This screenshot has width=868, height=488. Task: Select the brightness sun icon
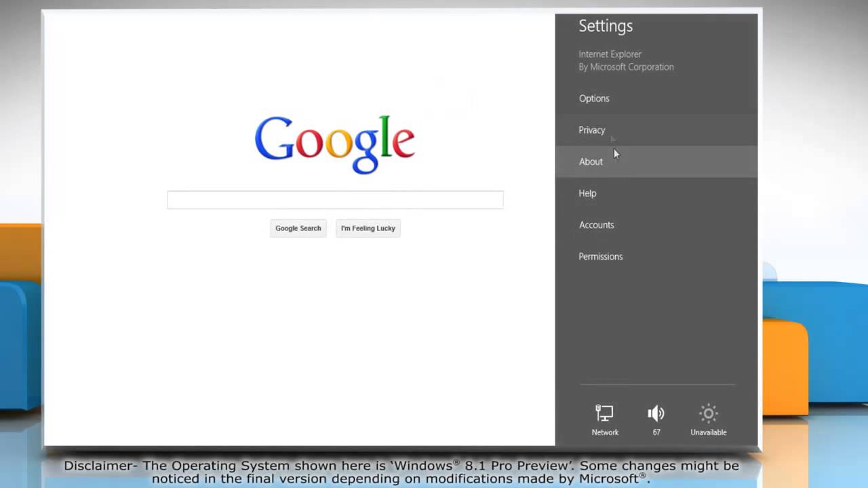pos(708,413)
